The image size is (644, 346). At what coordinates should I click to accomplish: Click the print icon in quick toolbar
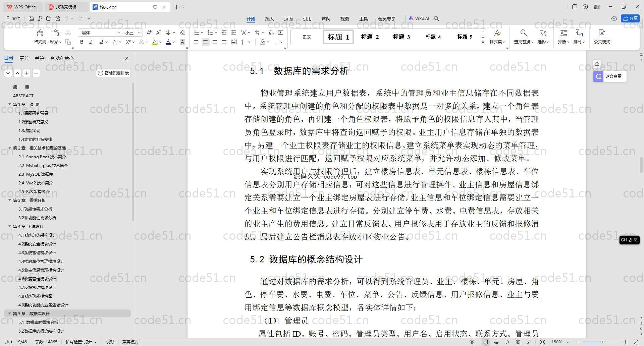point(49,18)
